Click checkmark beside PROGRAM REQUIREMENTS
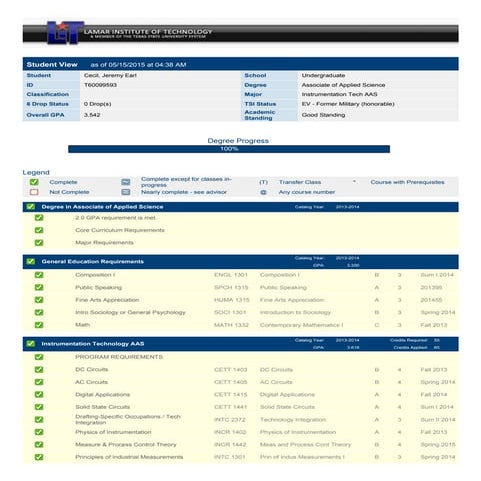The image size is (481, 481). coord(39,357)
